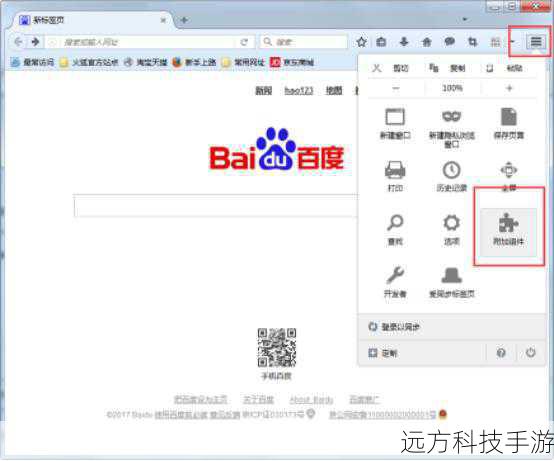Viewport: 554px width, 461px height.
Task: Copy (复制) from menu edit row
Action: point(448,68)
